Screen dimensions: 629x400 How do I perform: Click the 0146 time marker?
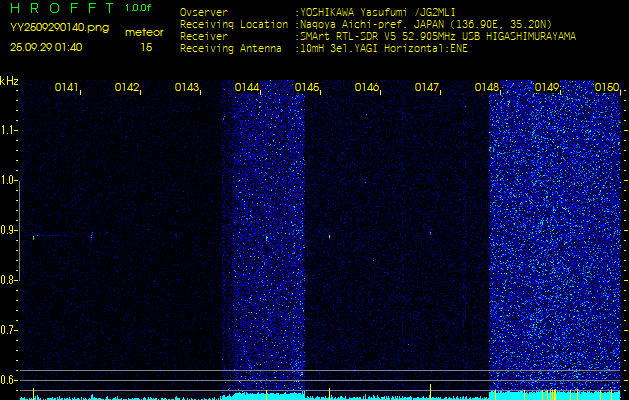(367, 87)
